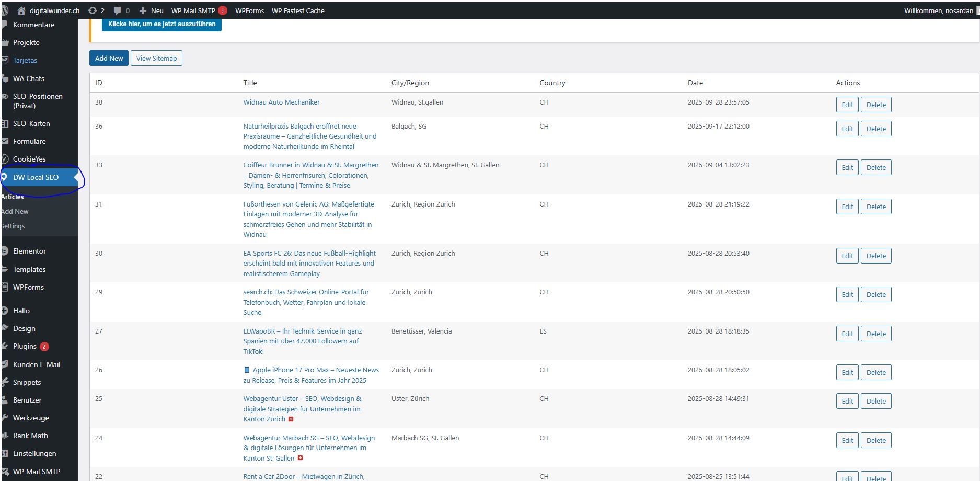Click the comments bubble icon in admin bar
Image resolution: width=980 pixels, height=481 pixels.
click(118, 10)
